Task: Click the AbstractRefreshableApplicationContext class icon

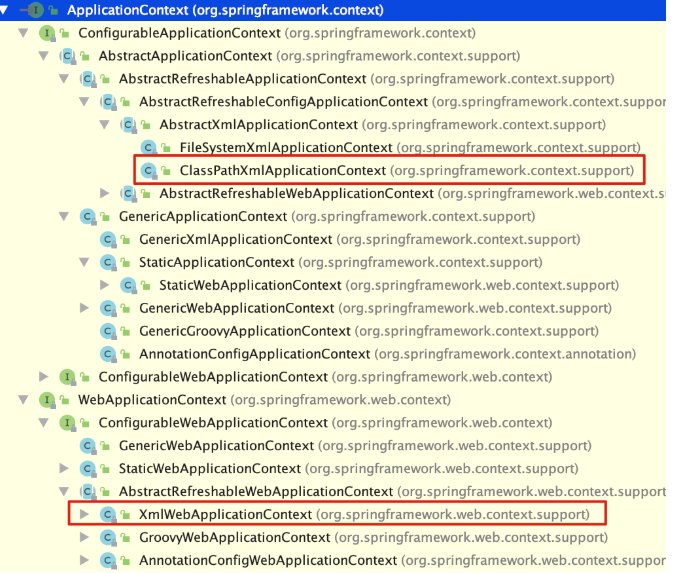Action: click(x=88, y=79)
